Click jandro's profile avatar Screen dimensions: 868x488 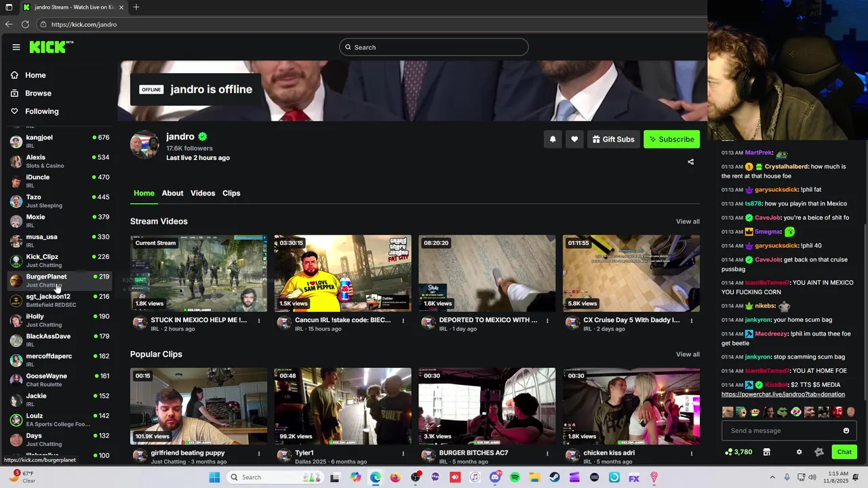pos(144,144)
